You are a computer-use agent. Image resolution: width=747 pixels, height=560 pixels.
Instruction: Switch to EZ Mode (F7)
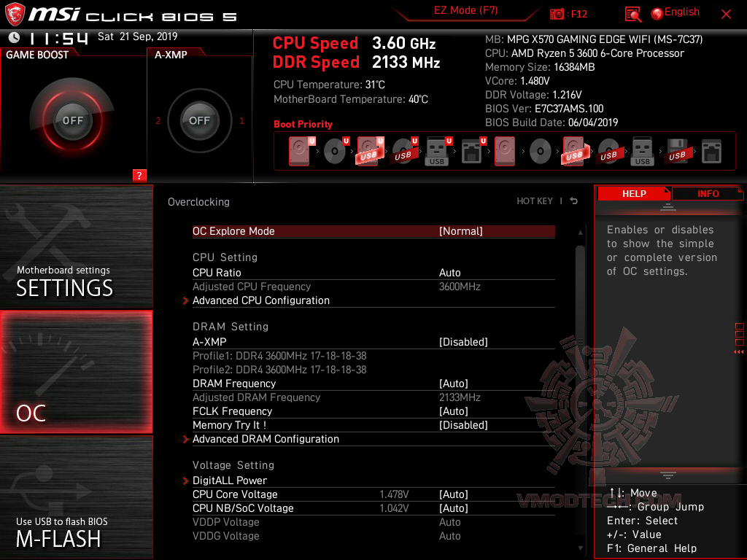[466, 10]
